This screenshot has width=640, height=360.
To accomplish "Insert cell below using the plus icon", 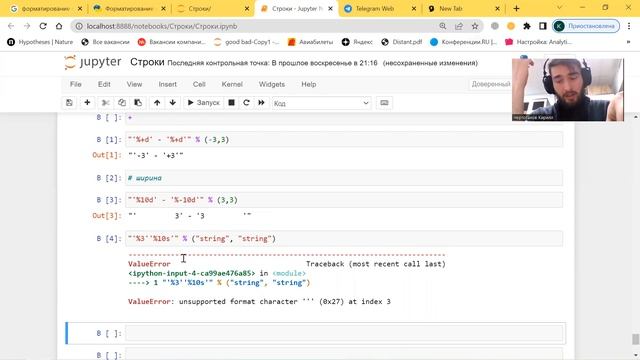I will point(87,103).
